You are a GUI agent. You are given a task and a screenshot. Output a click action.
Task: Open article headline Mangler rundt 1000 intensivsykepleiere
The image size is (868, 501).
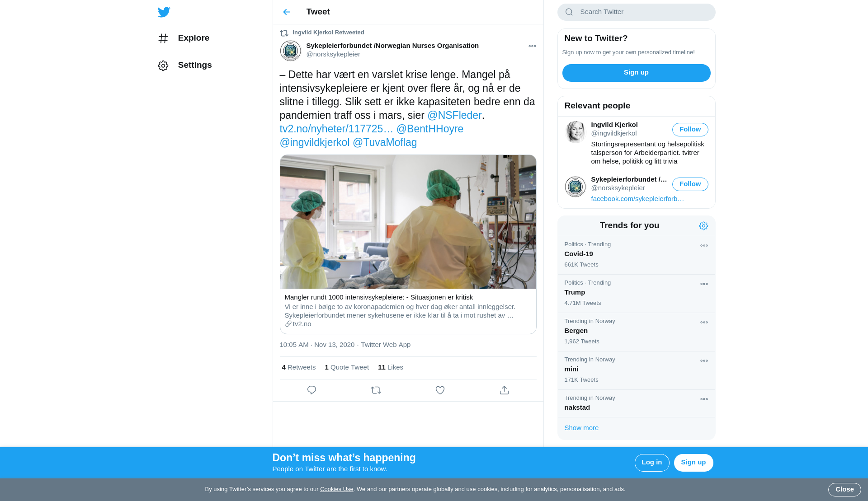[x=378, y=297]
